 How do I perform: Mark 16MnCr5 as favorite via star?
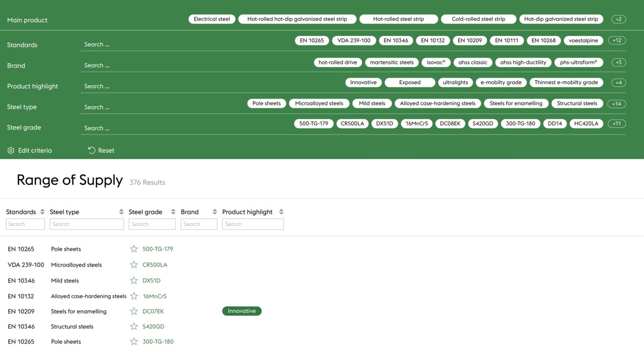click(134, 296)
